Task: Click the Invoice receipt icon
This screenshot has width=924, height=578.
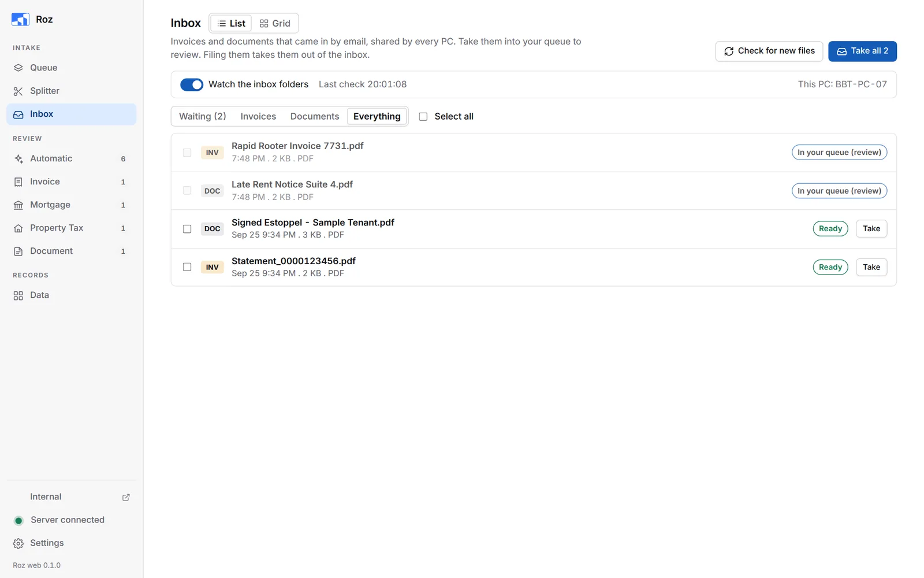Action: pyautogui.click(x=18, y=181)
